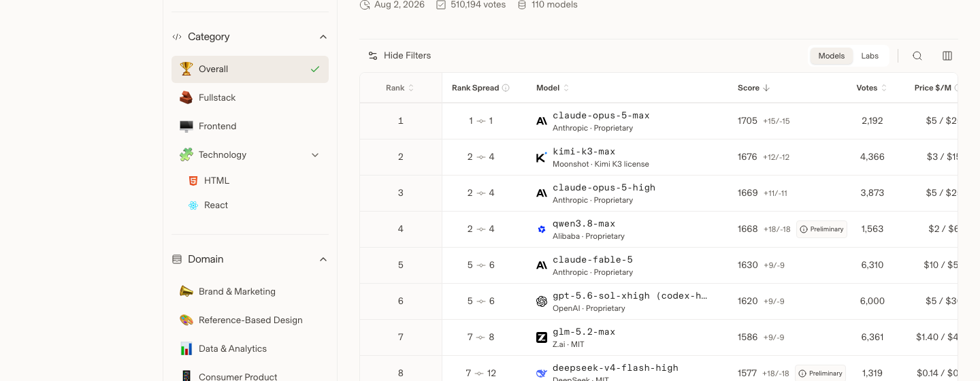Click the Rank Spread column header
This screenshot has width=980, height=381.
tap(475, 88)
